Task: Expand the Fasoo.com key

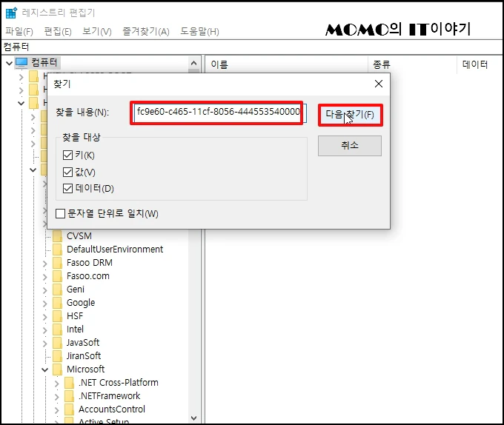Action: pos(45,277)
